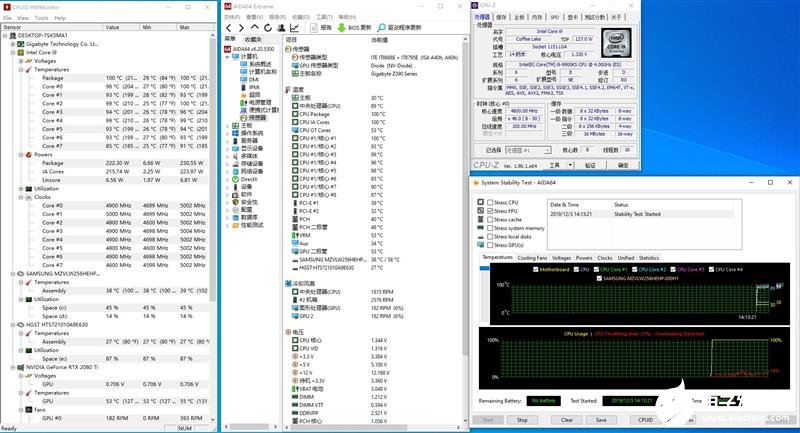Select Clocks tab in Stability Test

pyautogui.click(x=605, y=258)
